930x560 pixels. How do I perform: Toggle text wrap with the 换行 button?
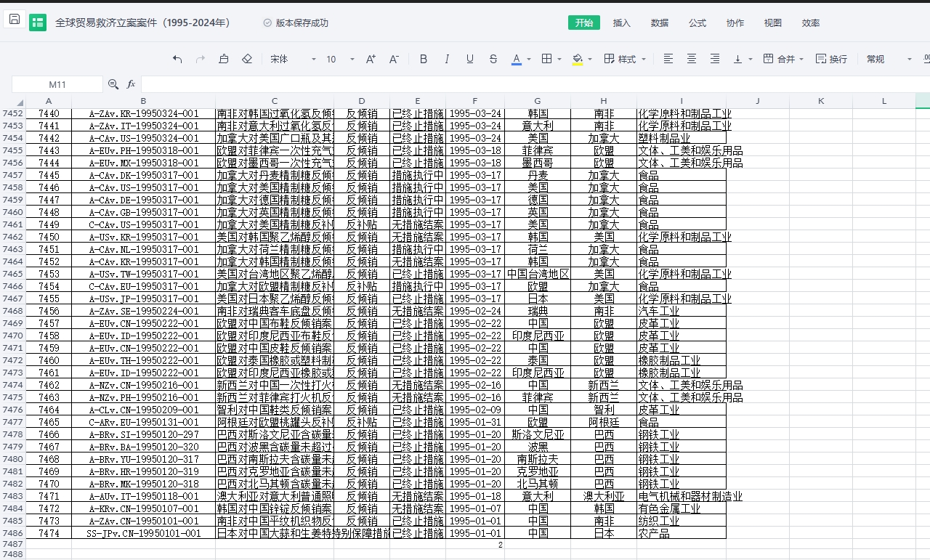tap(831, 59)
